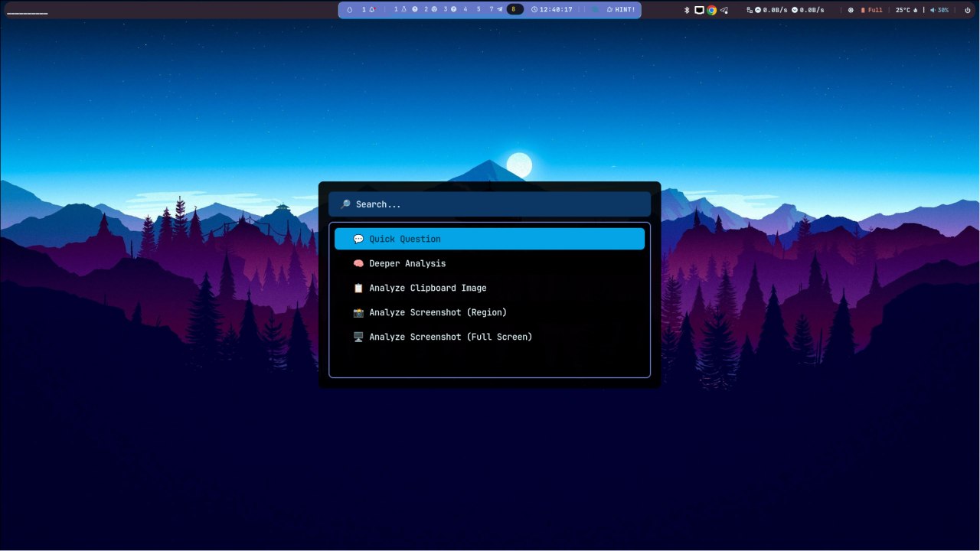Viewport: 980px width, 551px height.
Task: Click the battery Full indicator
Action: (871, 10)
